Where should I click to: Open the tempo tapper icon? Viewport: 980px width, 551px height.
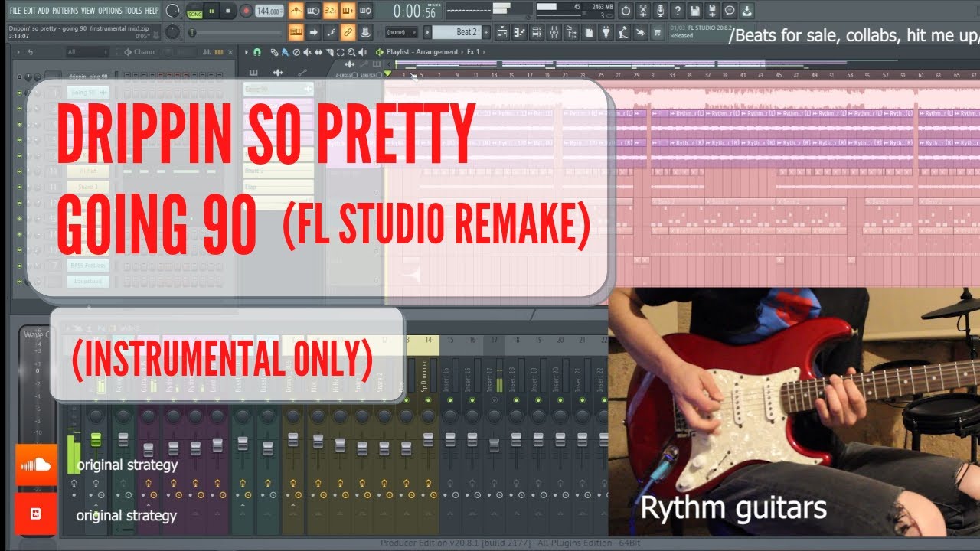pyautogui.click(x=623, y=32)
